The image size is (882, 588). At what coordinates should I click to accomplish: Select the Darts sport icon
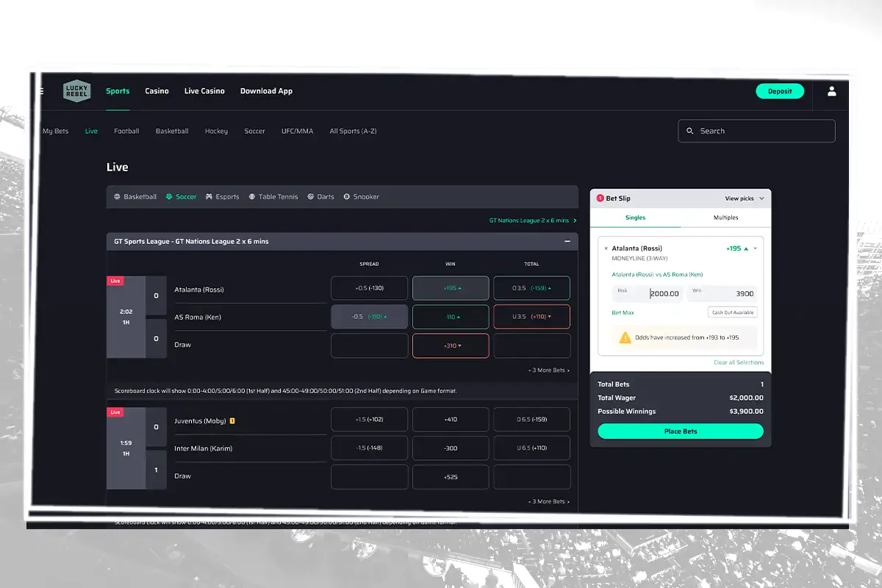tap(311, 196)
